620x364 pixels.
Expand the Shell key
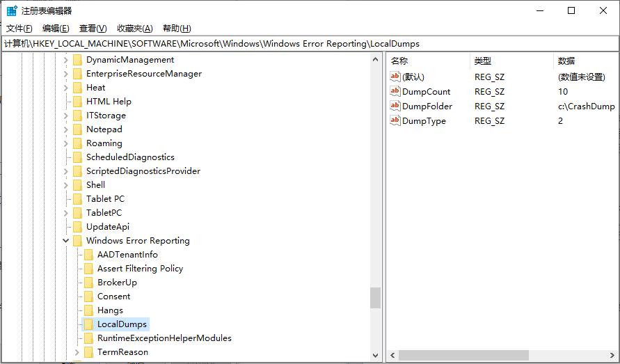point(66,185)
